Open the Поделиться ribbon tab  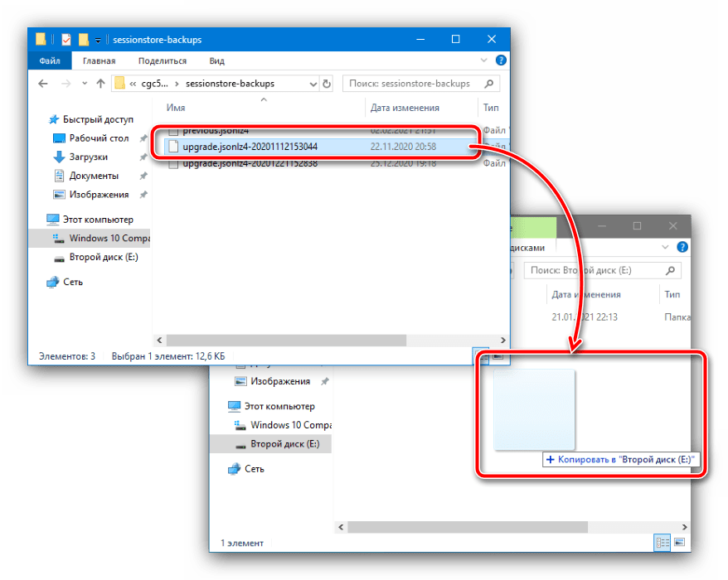click(x=163, y=60)
